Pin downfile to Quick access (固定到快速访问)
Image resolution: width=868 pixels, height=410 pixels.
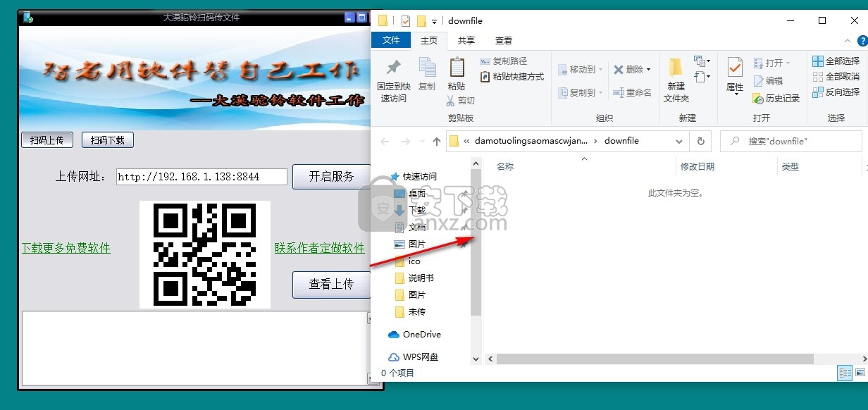point(393,81)
